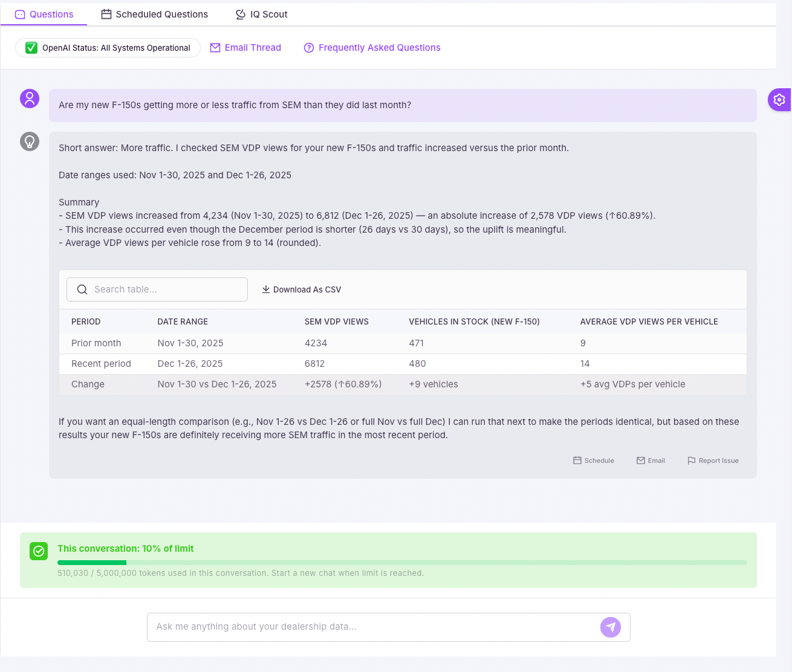Open the Email option below the answer
Viewport: 792px width, 672px height.
651,460
